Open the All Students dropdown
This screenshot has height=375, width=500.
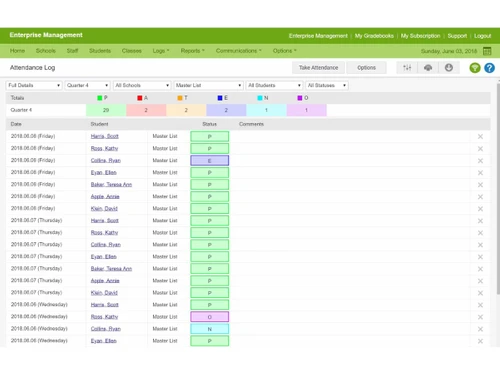274,85
